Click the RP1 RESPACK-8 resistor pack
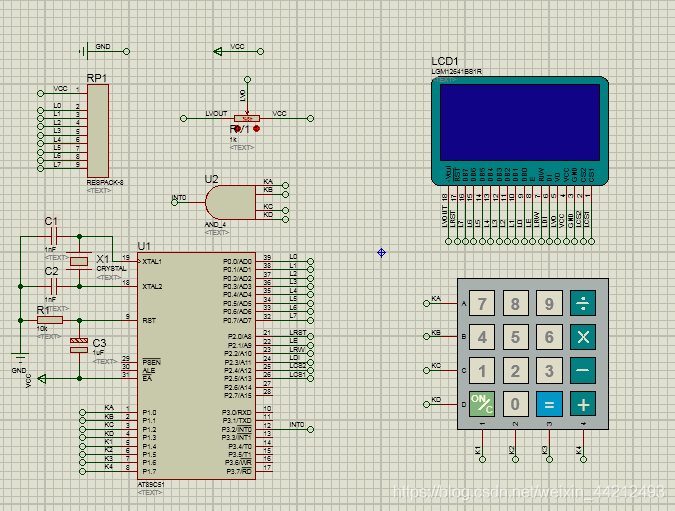Image resolution: width=675 pixels, height=511 pixels. click(x=98, y=130)
